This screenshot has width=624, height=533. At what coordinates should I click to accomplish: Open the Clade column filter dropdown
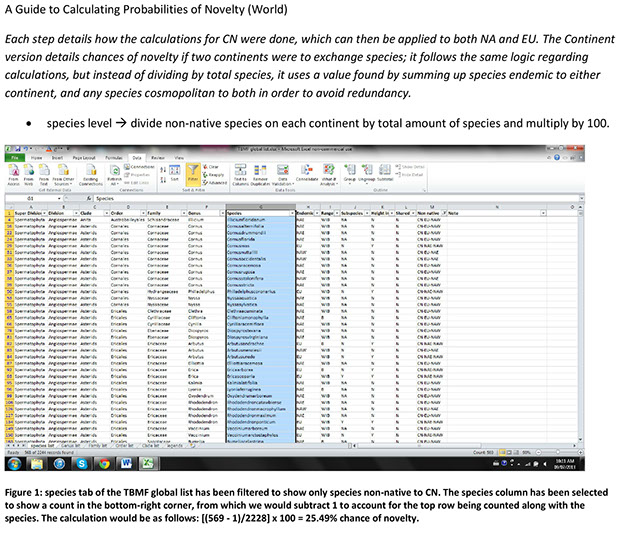click(107, 213)
